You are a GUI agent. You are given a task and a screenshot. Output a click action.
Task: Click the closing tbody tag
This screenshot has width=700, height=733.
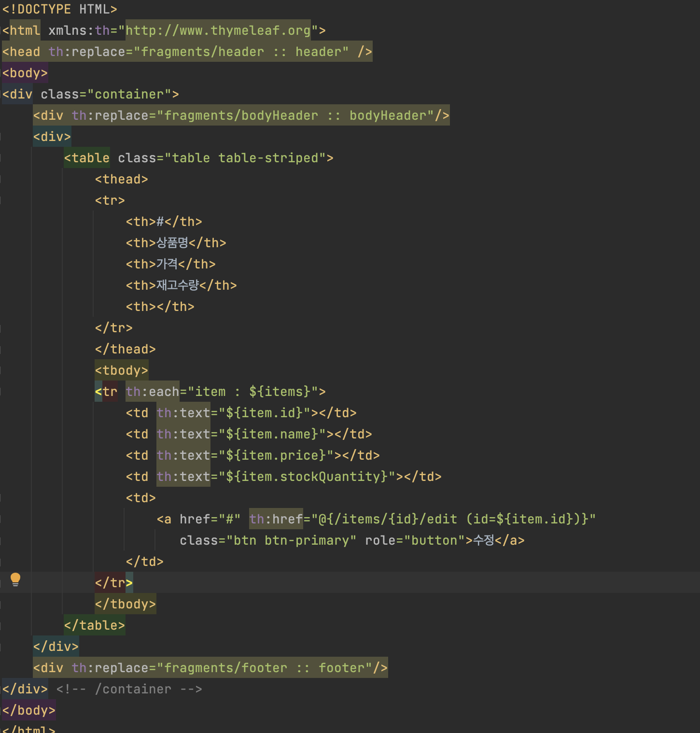click(x=126, y=604)
